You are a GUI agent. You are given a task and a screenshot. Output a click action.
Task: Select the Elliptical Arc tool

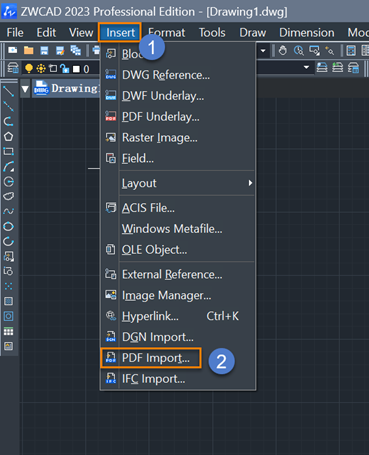pyautogui.click(x=8, y=241)
